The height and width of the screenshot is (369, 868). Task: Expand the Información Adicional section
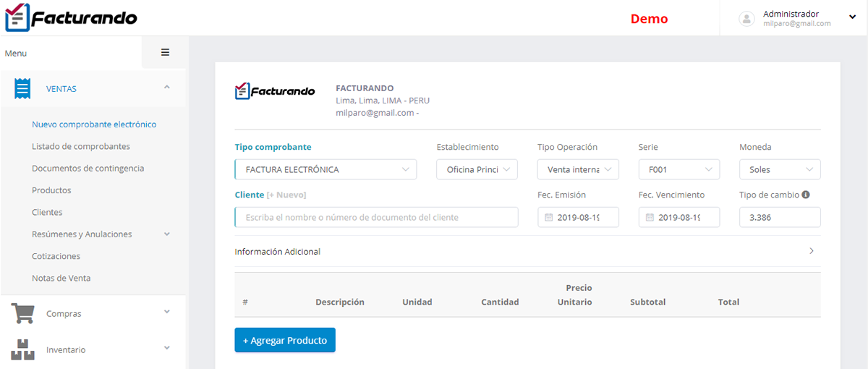(x=527, y=252)
